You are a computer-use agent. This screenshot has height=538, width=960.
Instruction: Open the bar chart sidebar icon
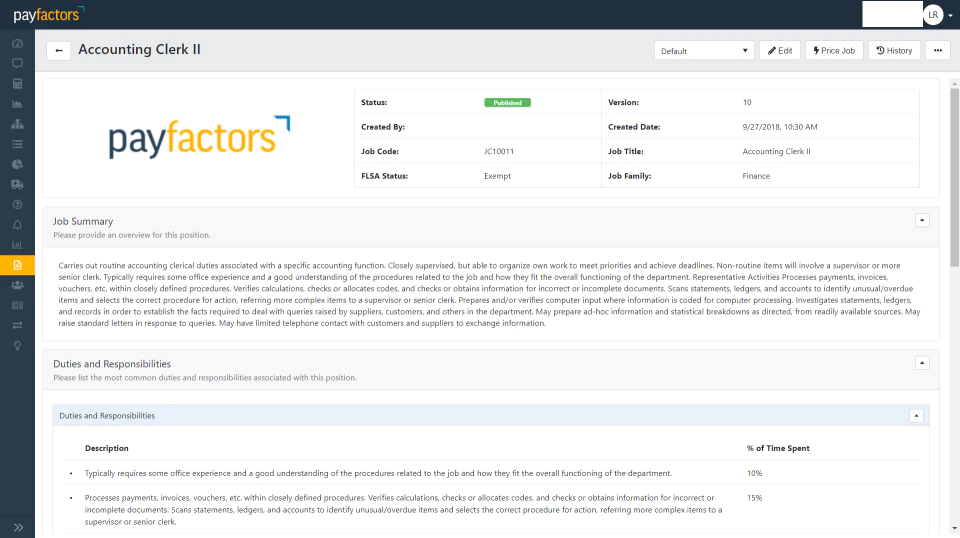[17, 245]
